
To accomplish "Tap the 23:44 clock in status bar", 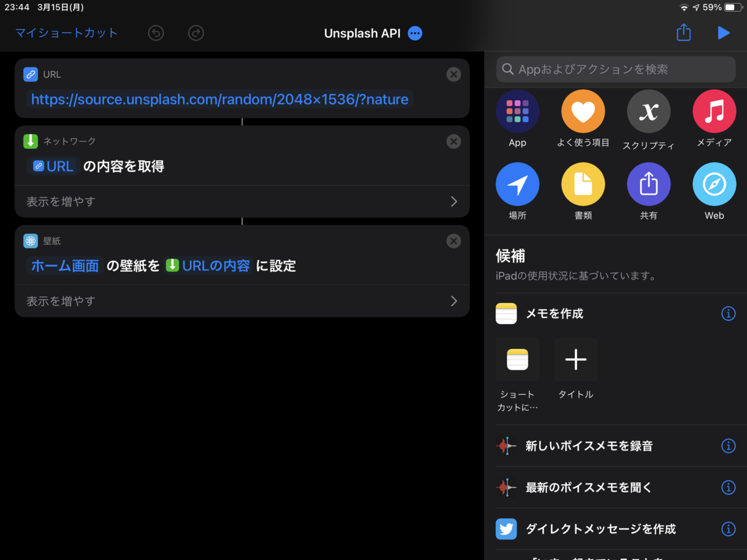I will [17, 7].
